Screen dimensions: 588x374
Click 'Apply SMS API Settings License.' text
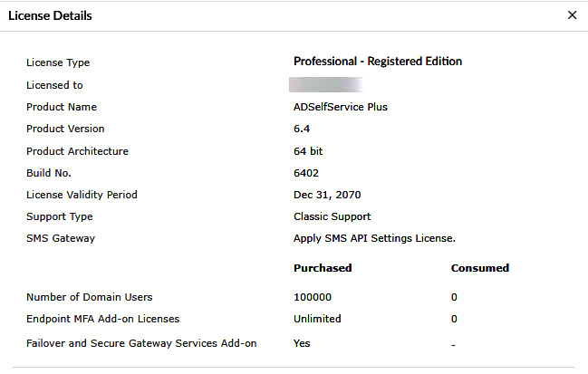pyautogui.click(x=374, y=238)
